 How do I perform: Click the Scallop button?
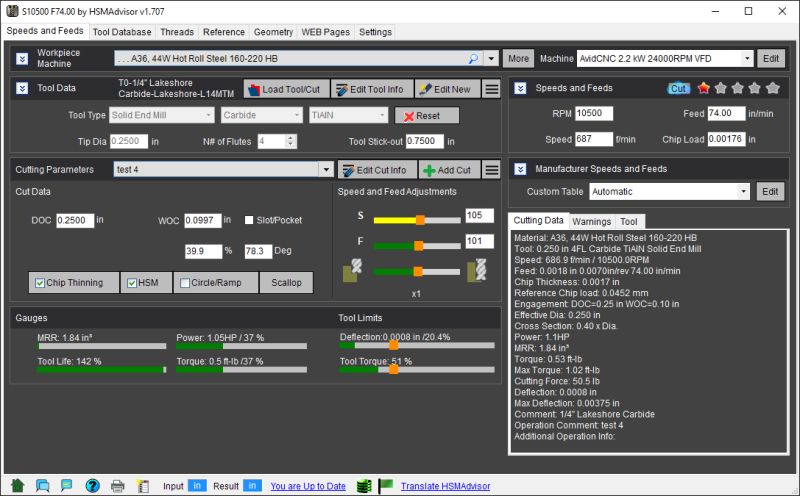[x=286, y=283]
